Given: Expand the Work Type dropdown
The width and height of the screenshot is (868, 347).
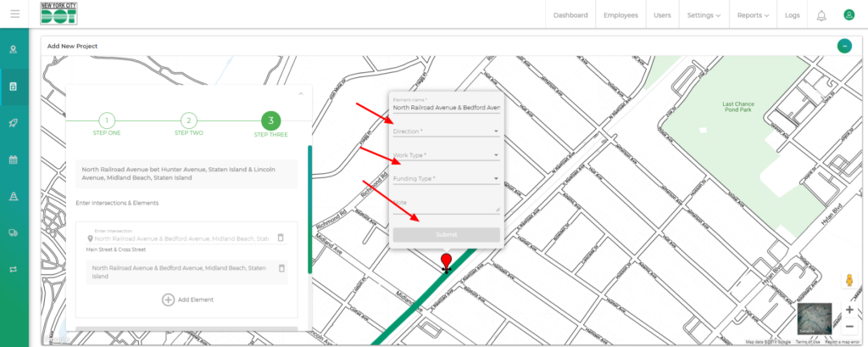Looking at the screenshot, I should coord(446,155).
